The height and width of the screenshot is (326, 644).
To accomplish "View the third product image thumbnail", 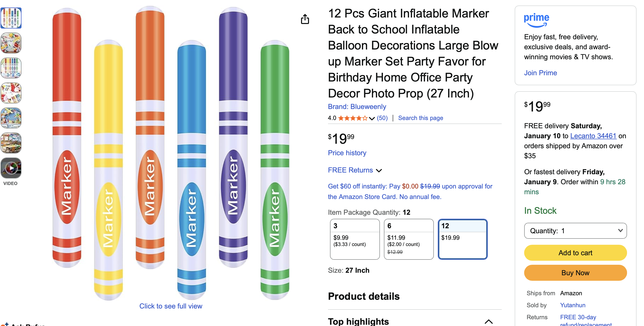I will click(x=11, y=68).
